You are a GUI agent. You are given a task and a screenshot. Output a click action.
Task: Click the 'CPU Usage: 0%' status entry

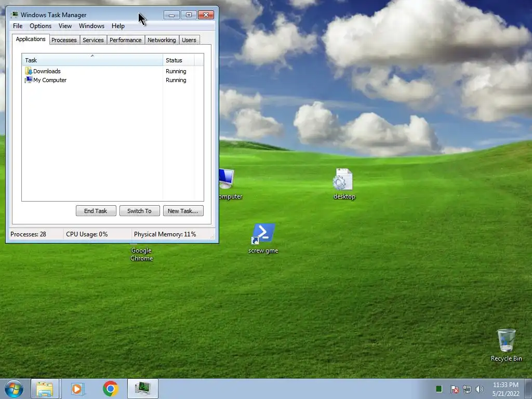[x=97, y=234]
